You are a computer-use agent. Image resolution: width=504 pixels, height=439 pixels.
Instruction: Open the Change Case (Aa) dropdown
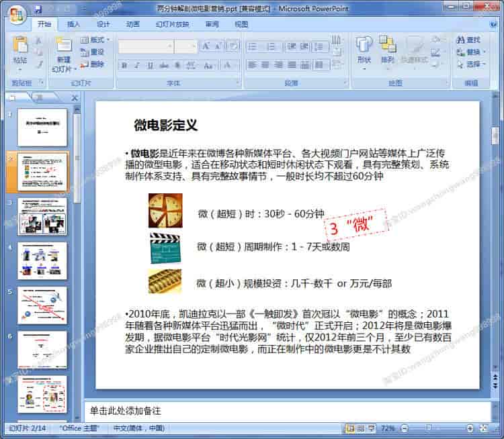tap(208, 66)
